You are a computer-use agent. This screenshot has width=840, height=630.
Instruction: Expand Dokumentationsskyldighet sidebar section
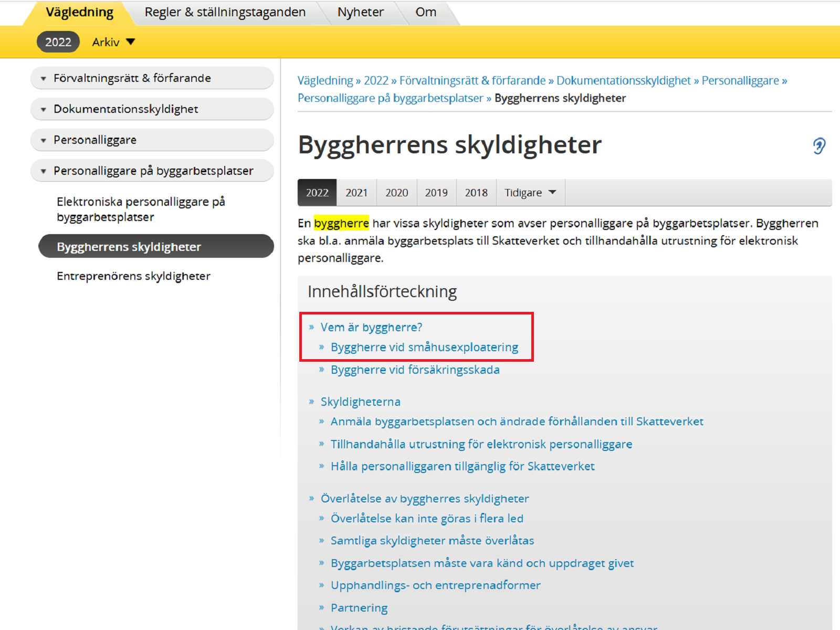[x=152, y=109]
